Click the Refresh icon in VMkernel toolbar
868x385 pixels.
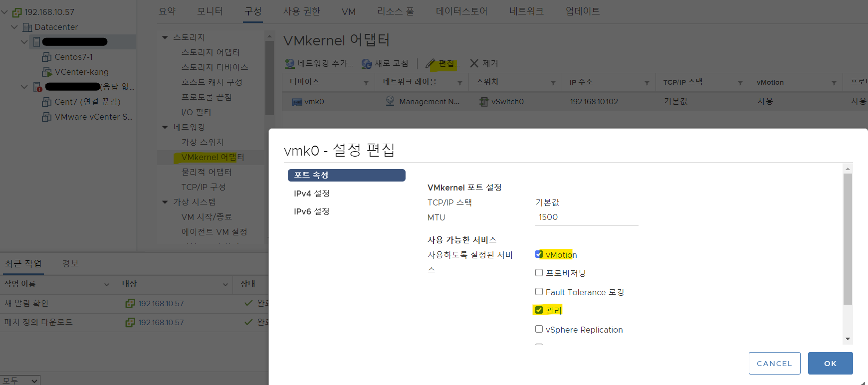pyautogui.click(x=367, y=63)
